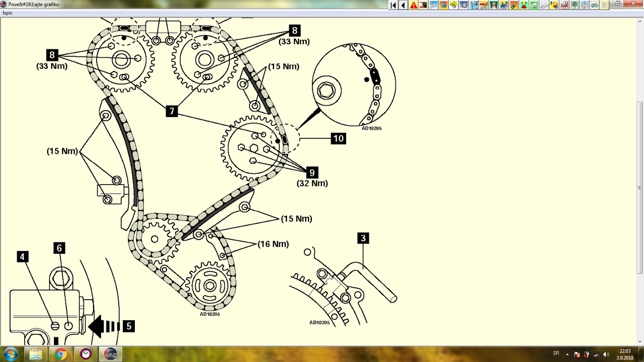Click the red and black icon beside the warning triangle
644x362 pixels.
(x=424, y=5)
